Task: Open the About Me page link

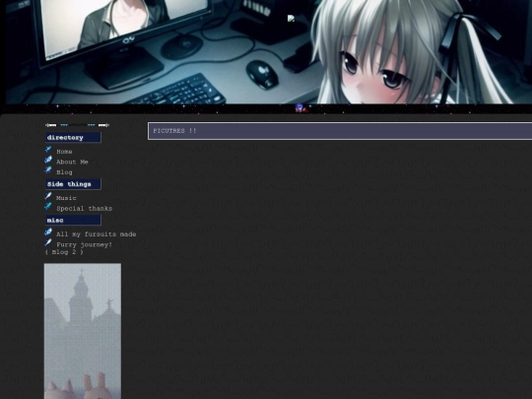Action: [72, 163]
